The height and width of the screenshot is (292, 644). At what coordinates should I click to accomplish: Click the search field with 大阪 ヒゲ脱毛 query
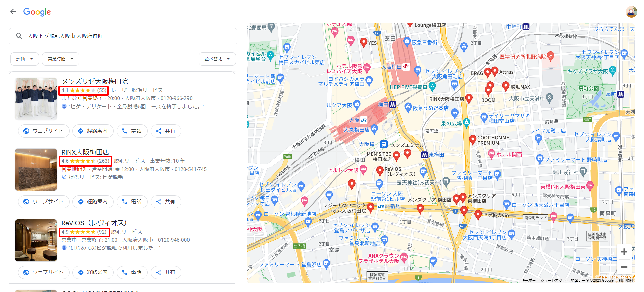(x=123, y=36)
